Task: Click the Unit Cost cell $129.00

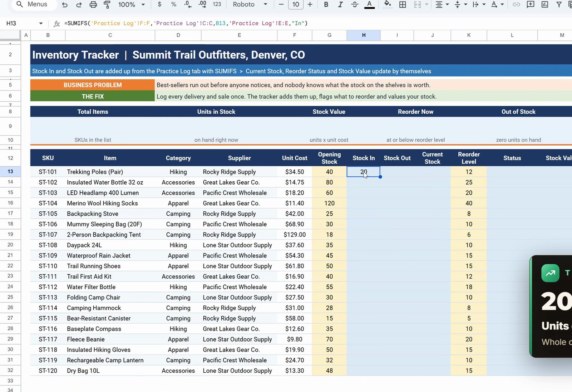Action: coord(295,235)
